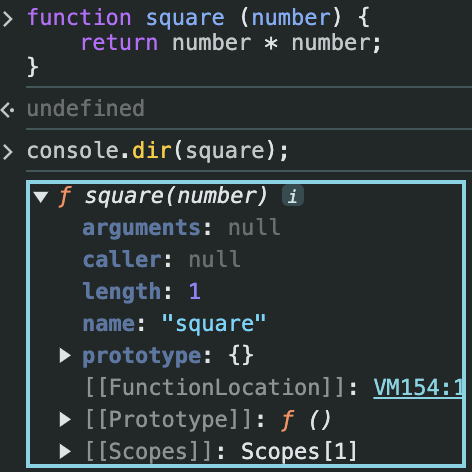This screenshot has width=472, height=472.
Task: Click the input chevron beside console.dir
Action: (x=8, y=152)
